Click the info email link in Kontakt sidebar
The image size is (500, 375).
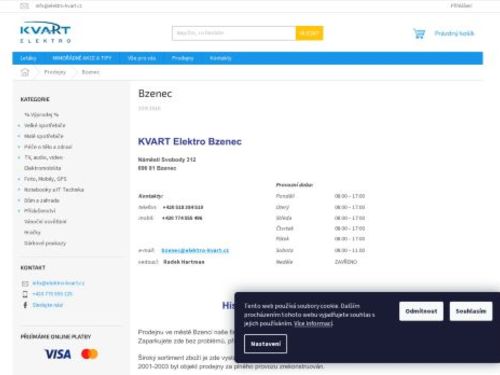[x=58, y=283]
